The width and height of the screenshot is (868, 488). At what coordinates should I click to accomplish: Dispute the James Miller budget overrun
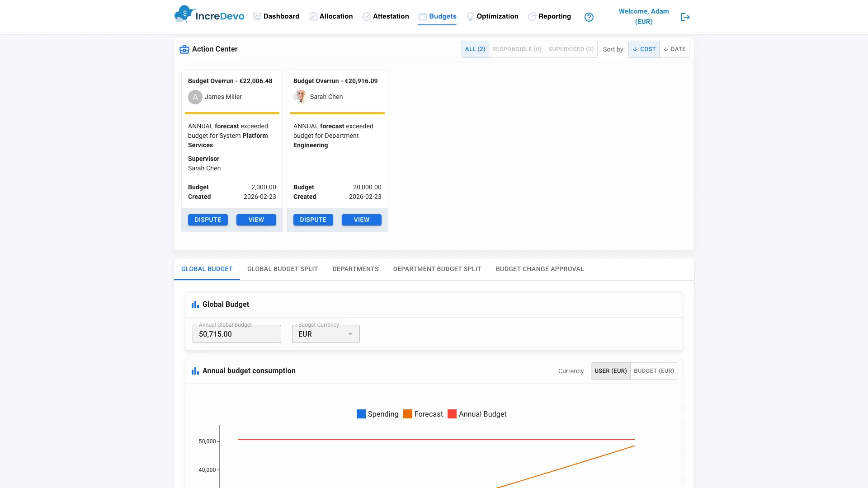pos(208,220)
